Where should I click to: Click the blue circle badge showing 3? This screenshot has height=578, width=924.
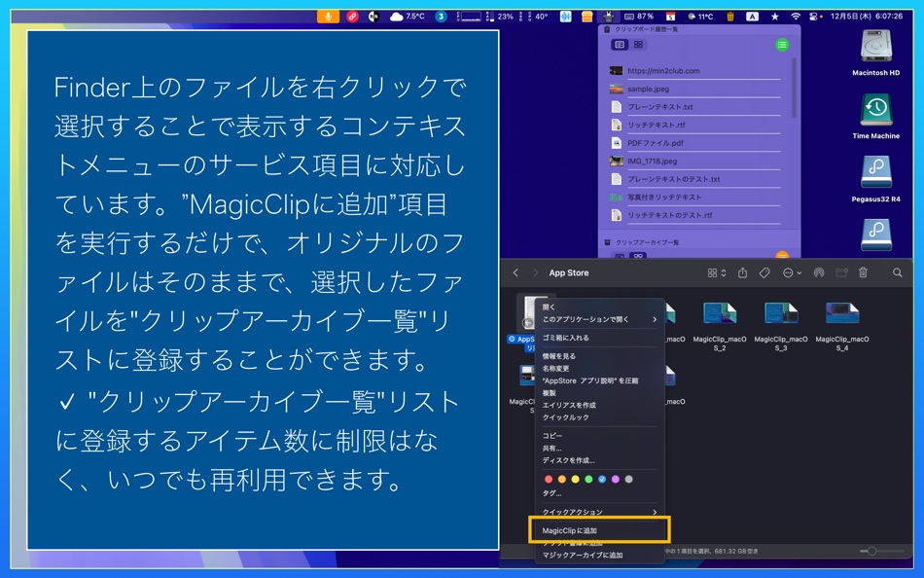[441, 17]
